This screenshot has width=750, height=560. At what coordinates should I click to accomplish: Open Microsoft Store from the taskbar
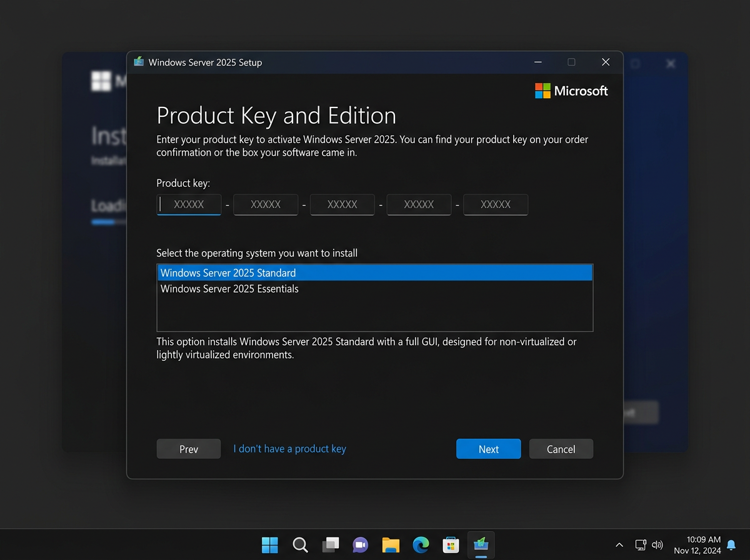tap(451, 545)
